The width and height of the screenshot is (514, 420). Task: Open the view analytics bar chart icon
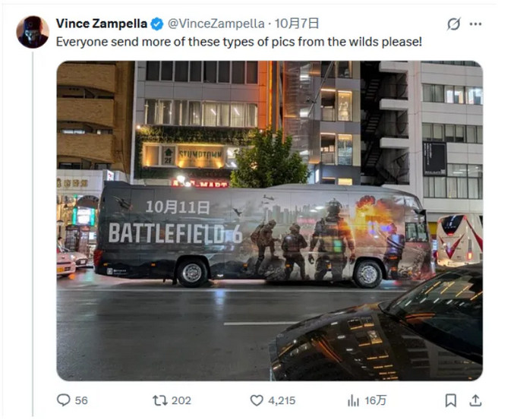[x=353, y=400]
